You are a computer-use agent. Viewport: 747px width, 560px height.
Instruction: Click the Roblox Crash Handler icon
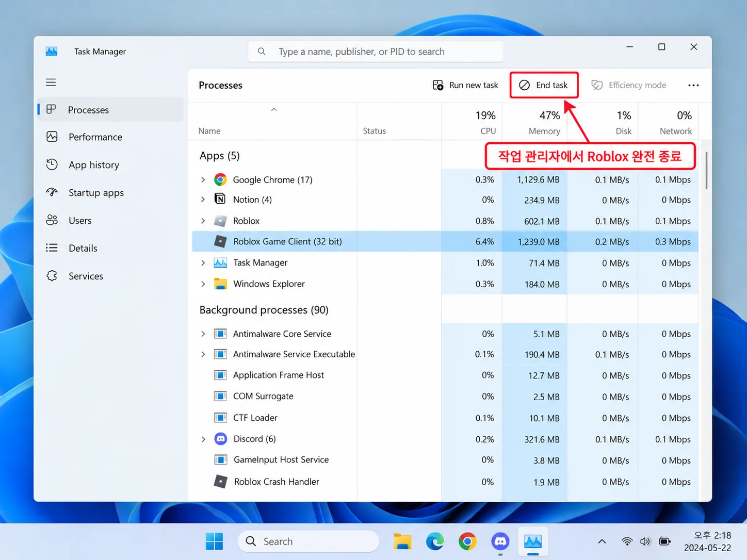point(221,482)
